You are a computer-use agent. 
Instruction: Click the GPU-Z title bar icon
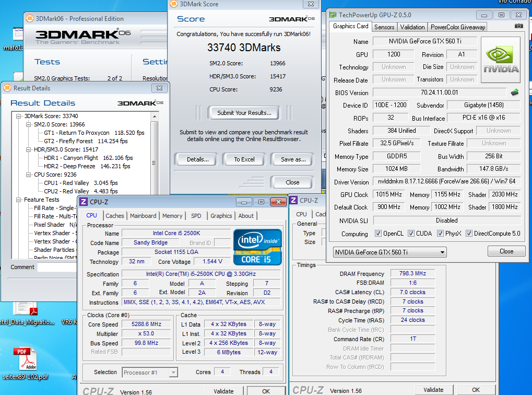(333, 15)
